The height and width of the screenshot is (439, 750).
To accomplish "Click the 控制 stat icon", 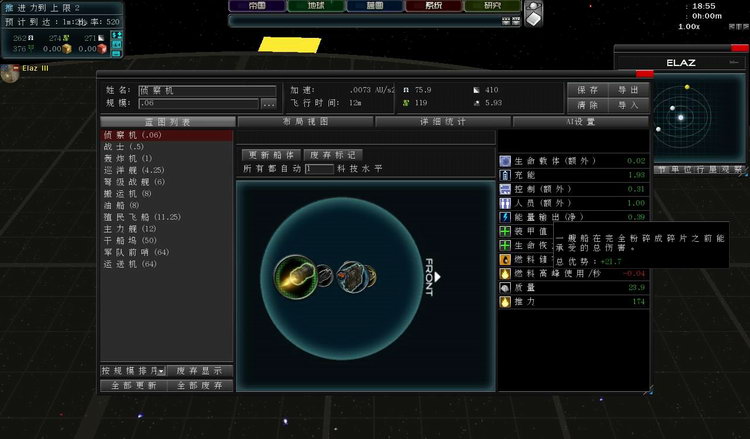I will [x=505, y=189].
